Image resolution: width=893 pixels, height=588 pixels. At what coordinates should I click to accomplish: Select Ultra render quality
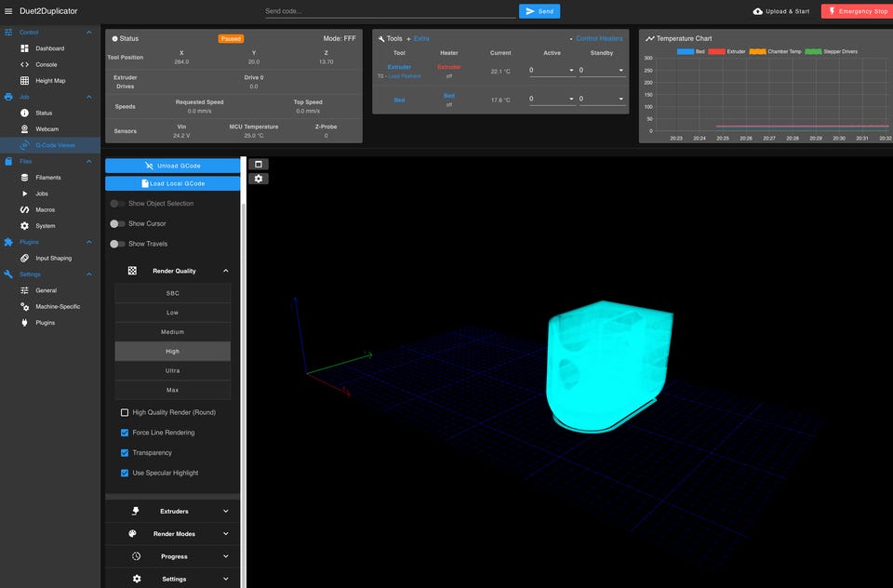[172, 370]
